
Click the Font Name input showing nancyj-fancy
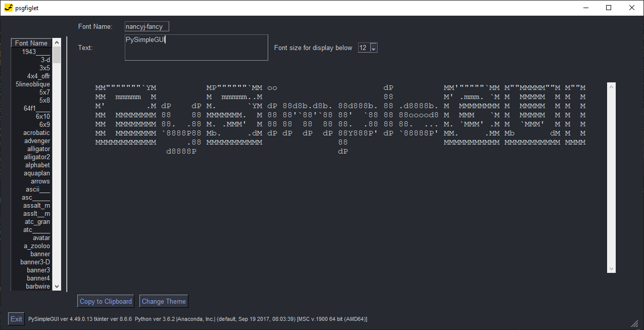146,26
